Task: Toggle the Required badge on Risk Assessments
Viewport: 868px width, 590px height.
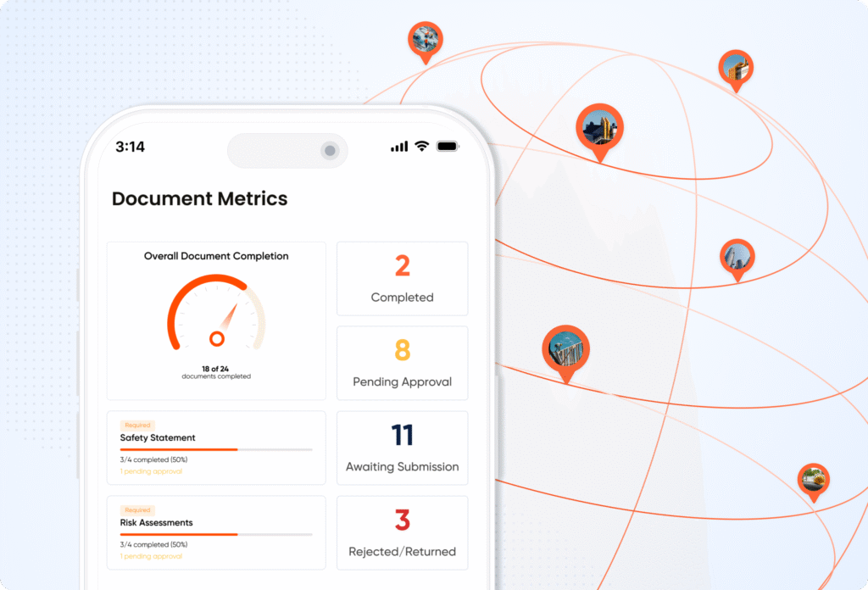Action: [137, 509]
